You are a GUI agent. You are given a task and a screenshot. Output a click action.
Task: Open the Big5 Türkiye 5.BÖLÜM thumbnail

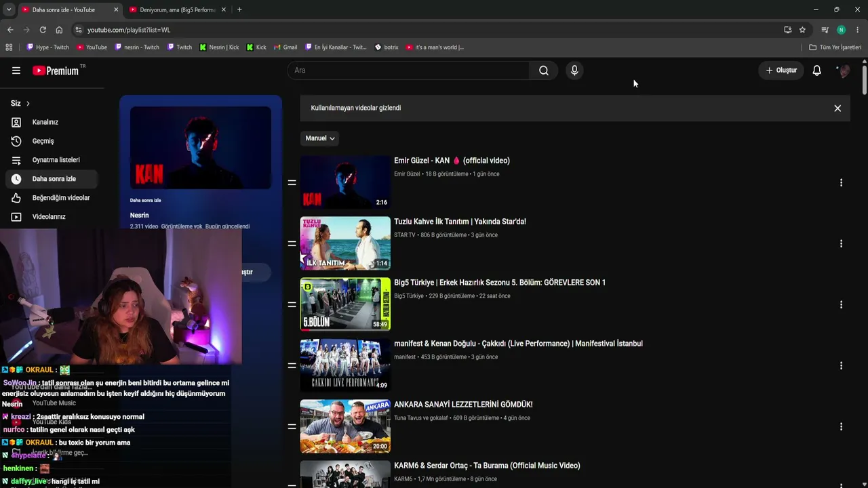[x=345, y=304]
